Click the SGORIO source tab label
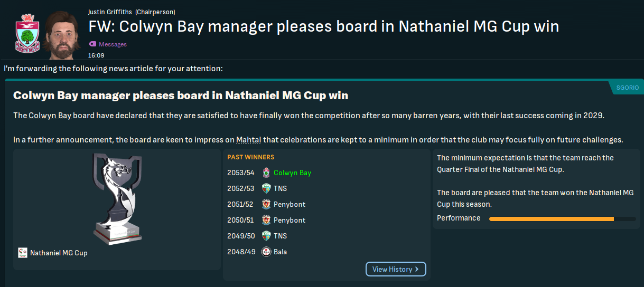 click(x=628, y=88)
